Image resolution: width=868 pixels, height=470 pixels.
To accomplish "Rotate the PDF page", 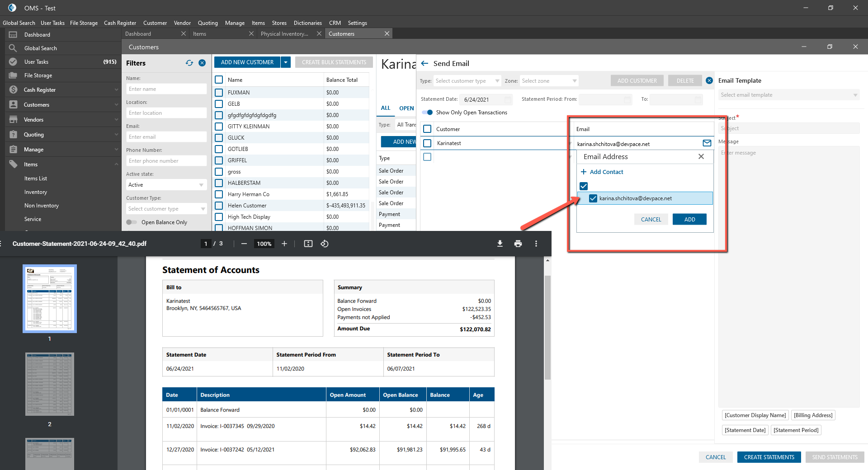I will 325,244.
